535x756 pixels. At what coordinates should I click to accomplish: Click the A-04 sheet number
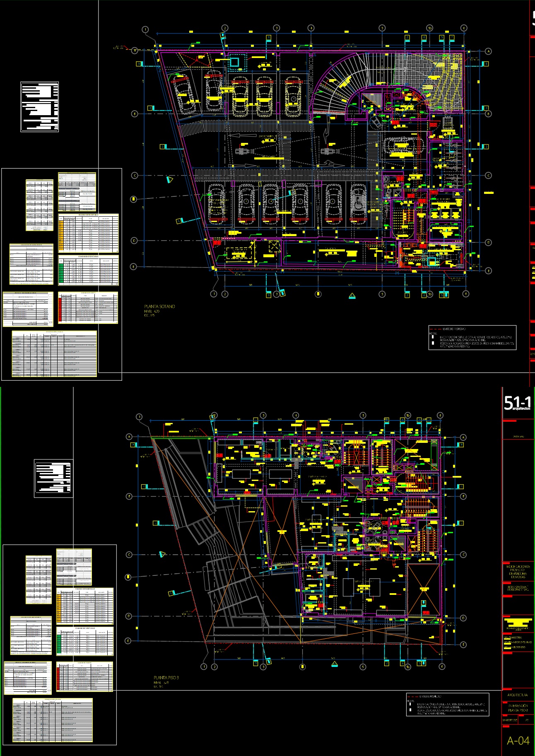518,741
